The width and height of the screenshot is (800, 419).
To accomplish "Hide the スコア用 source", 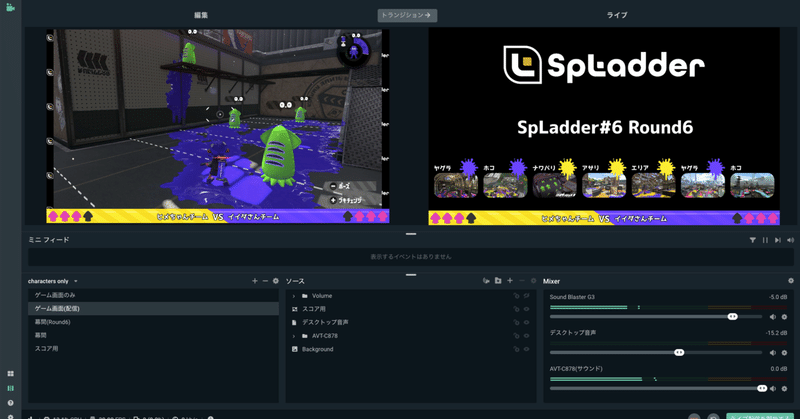I will (x=527, y=309).
